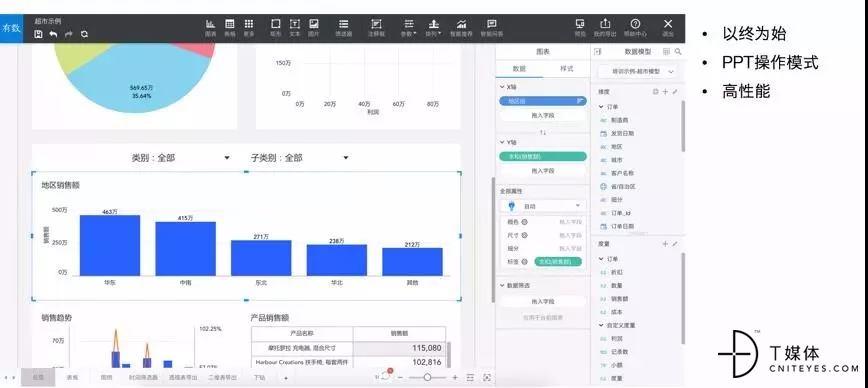Click the save icon under 超市示例
Image resolution: width=868 pixels, height=388 pixels.
point(38,34)
